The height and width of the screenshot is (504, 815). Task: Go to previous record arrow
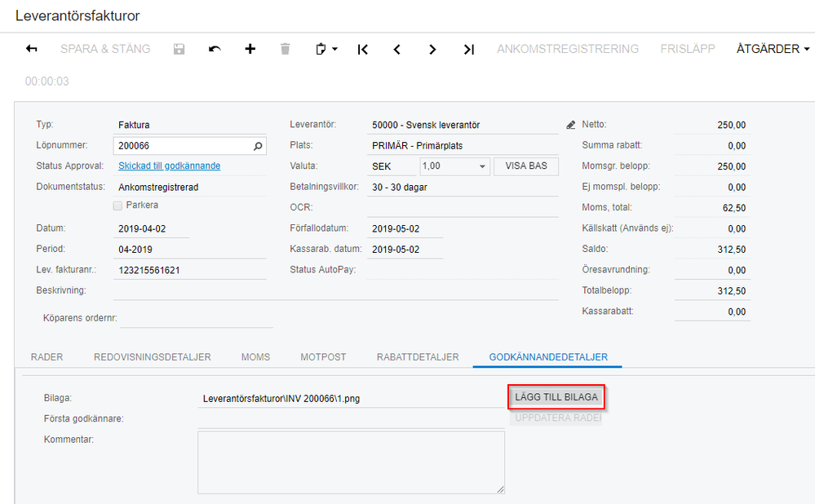pos(397,50)
